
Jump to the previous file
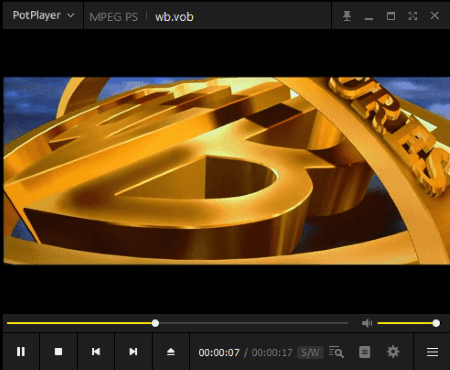click(96, 352)
